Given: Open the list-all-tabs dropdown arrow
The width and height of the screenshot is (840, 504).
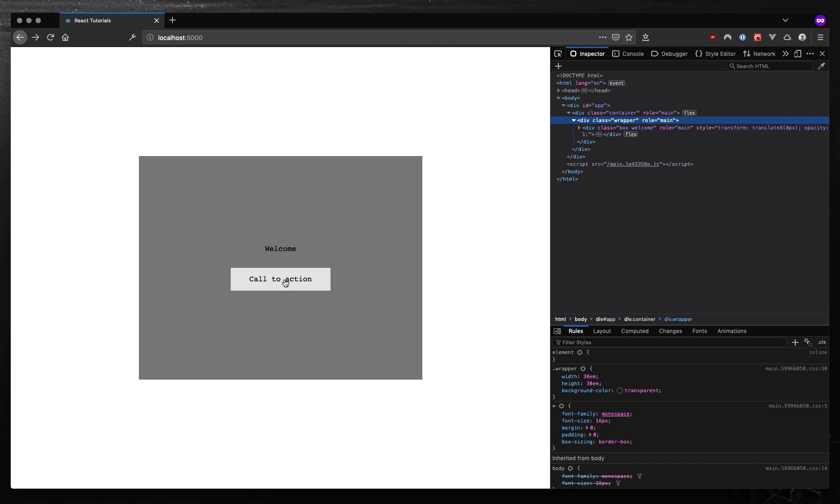Looking at the screenshot, I should point(785,20).
